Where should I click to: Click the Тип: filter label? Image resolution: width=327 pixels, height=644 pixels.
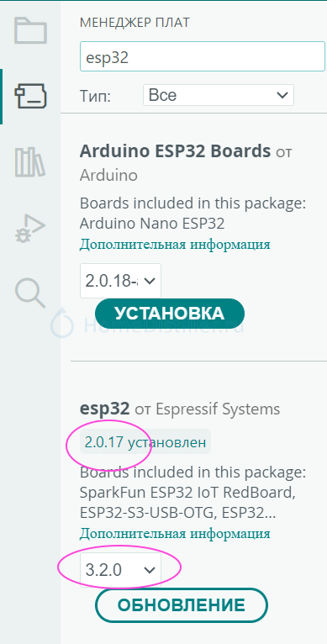[x=95, y=96]
